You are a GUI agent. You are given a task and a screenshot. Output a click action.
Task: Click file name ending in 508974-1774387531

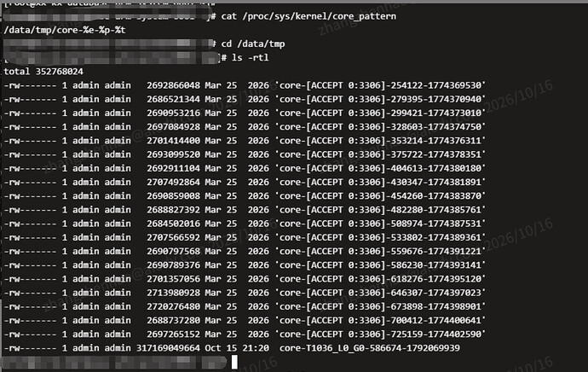pyautogui.click(x=381, y=224)
